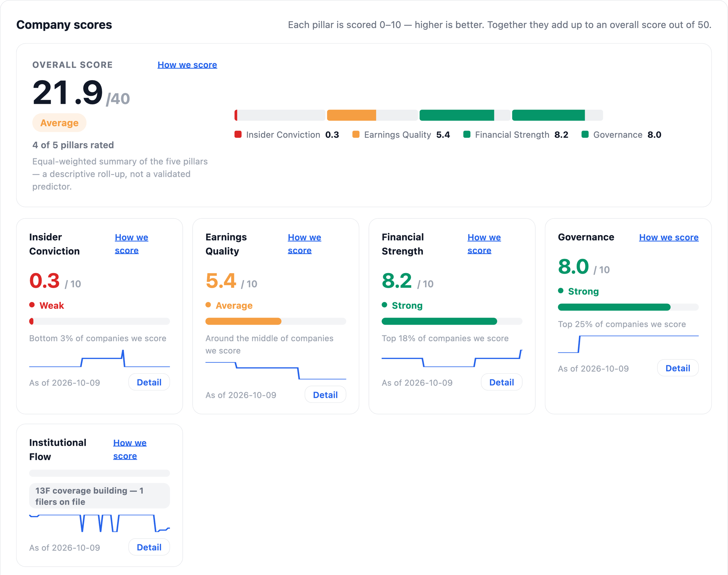Click Financial Strength segment in overall bar
The width and height of the screenshot is (728, 575).
click(457, 115)
